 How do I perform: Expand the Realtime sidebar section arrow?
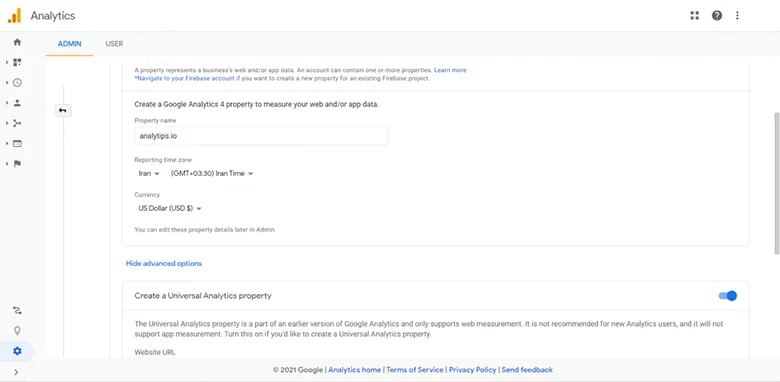(x=7, y=83)
